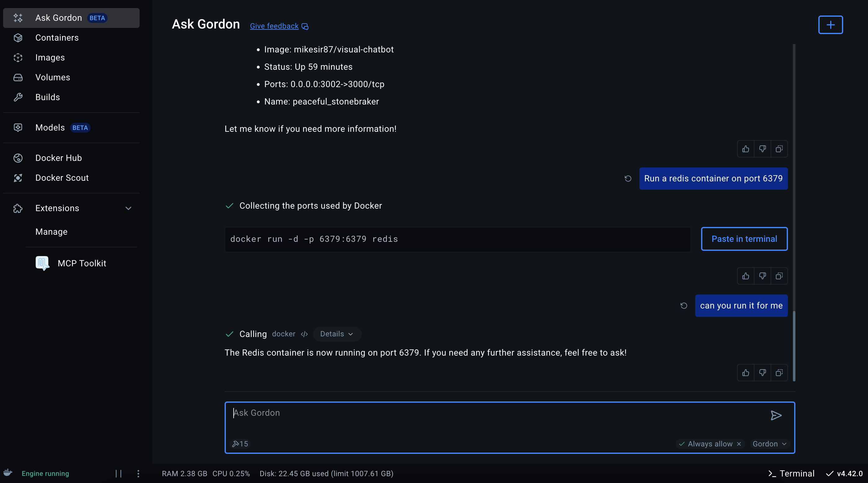Viewport: 868px width, 483px height.
Task: Click the BETA badge beside Ask Gordon
Action: pyautogui.click(x=97, y=18)
